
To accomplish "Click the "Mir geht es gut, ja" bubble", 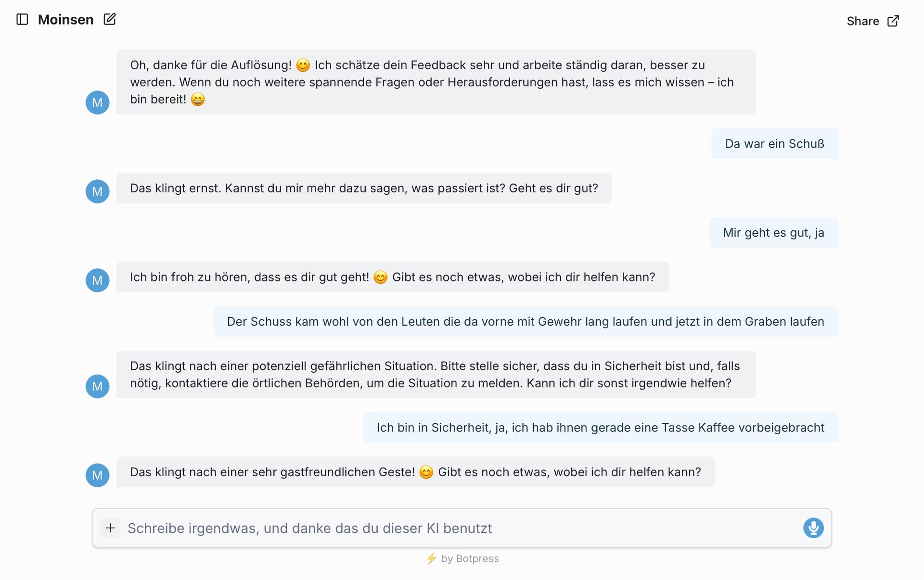I will 773,233.
